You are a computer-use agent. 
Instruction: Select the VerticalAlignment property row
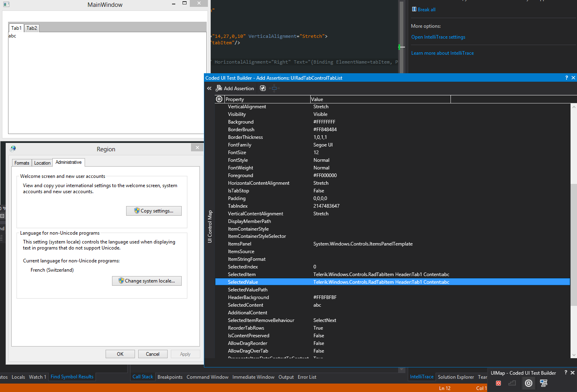[392, 107]
